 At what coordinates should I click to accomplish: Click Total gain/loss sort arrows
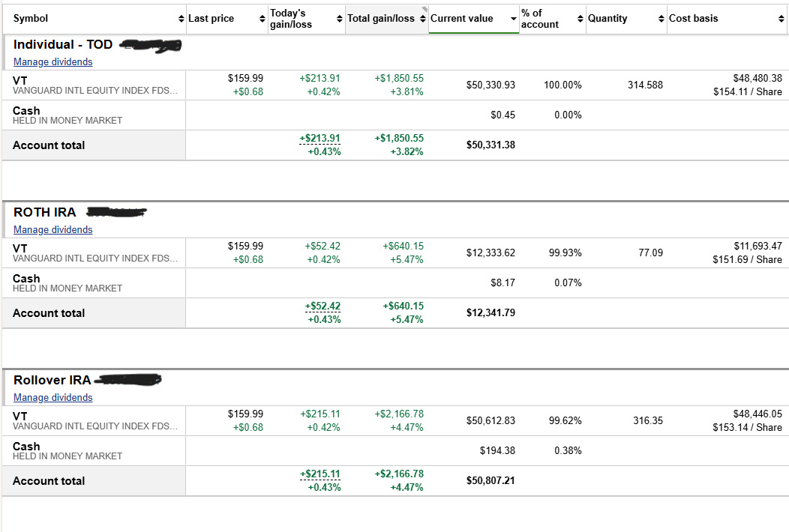pos(423,19)
